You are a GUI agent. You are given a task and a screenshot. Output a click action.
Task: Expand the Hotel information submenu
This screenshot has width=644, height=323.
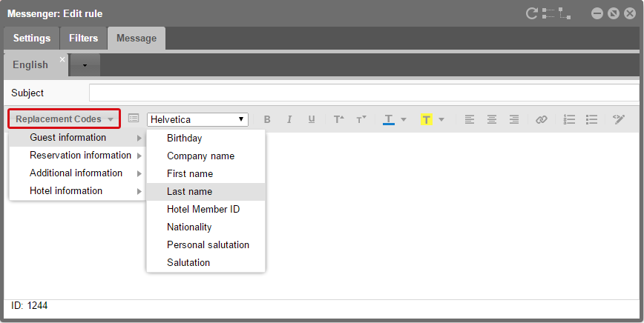[66, 191]
